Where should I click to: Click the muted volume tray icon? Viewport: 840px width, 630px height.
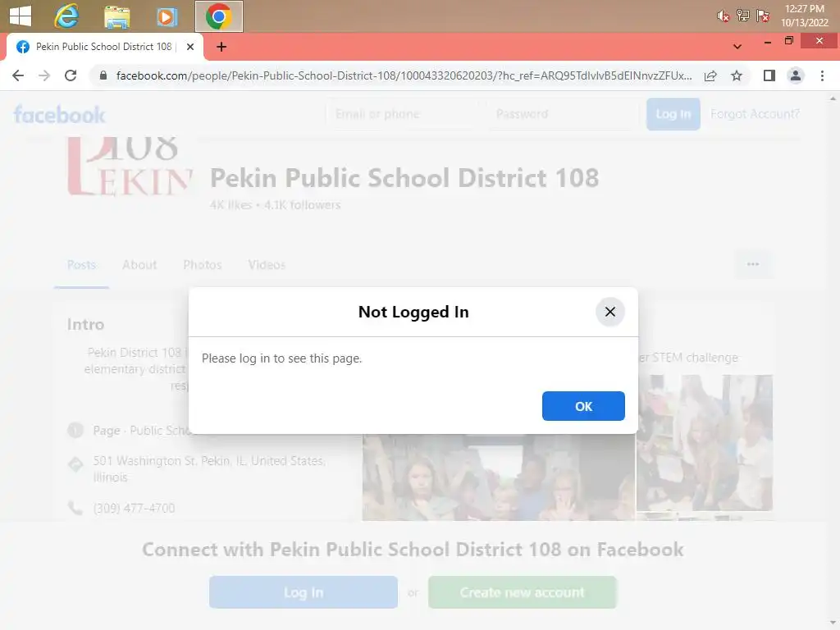(x=723, y=16)
